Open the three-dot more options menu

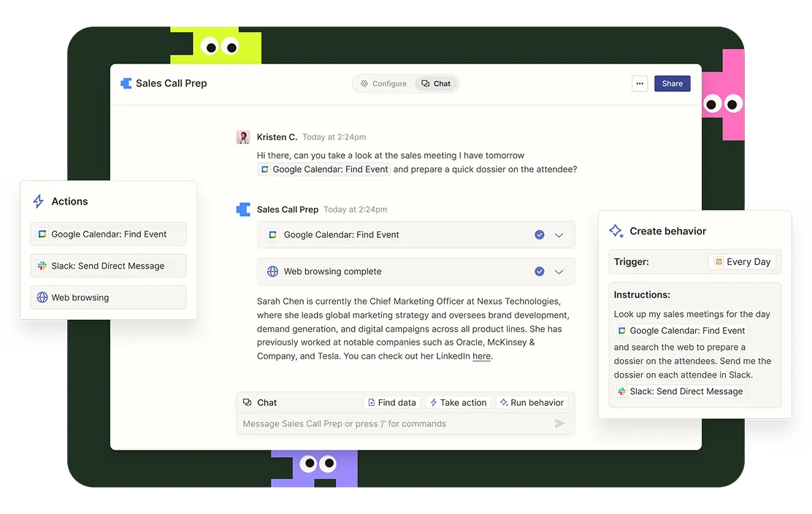click(x=640, y=84)
